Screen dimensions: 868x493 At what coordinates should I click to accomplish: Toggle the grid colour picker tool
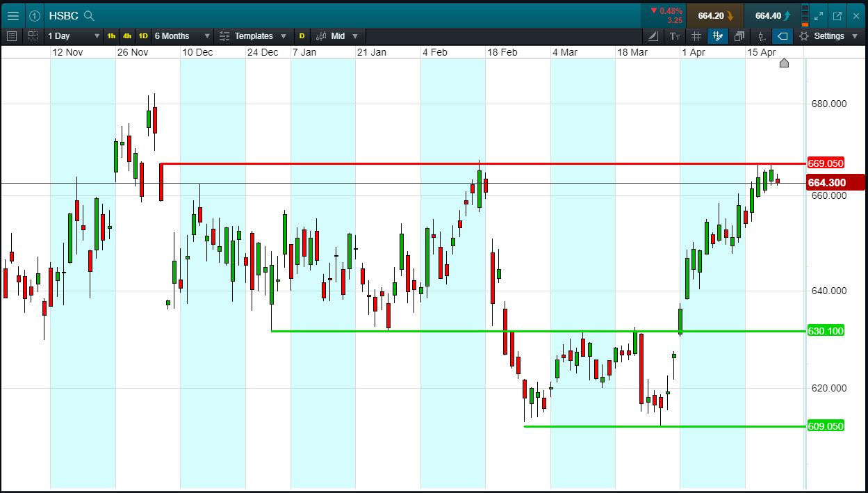pos(718,35)
